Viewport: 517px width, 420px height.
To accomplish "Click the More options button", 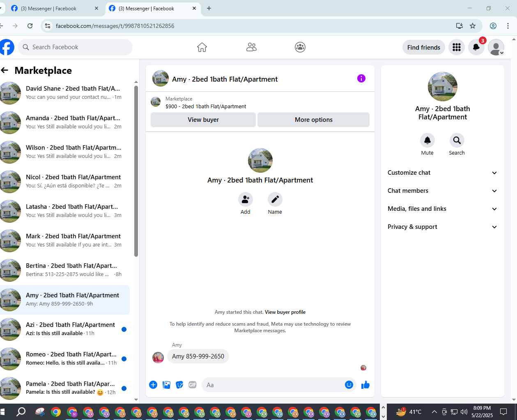I will pos(313,120).
